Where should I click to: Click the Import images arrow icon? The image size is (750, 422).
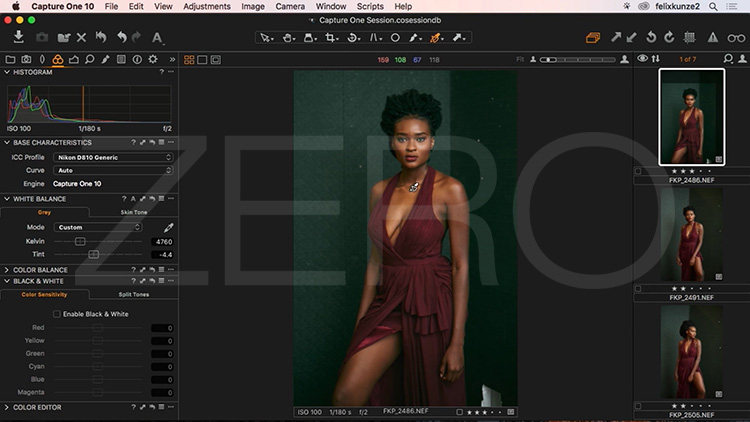click(18, 38)
